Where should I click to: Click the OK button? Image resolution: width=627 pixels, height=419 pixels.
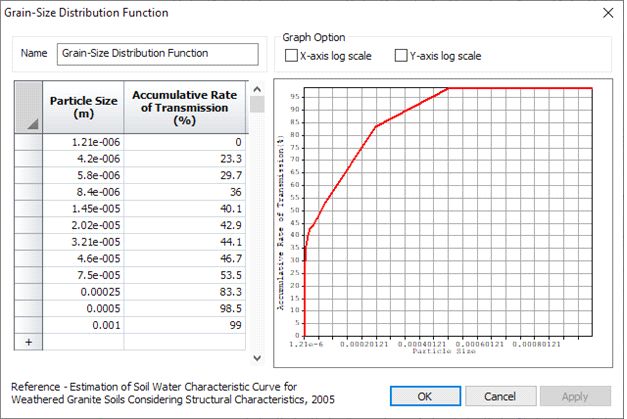tap(424, 396)
